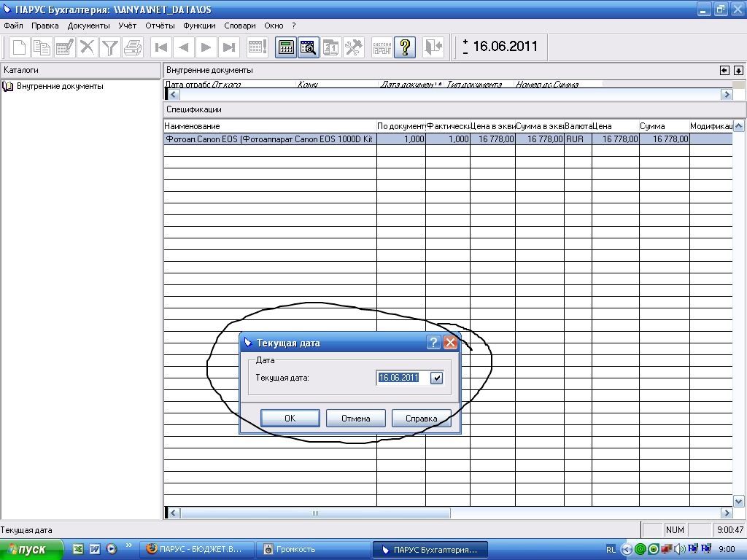
Task: Expand hidden tray icons with the round arrow
Action: point(627,550)
